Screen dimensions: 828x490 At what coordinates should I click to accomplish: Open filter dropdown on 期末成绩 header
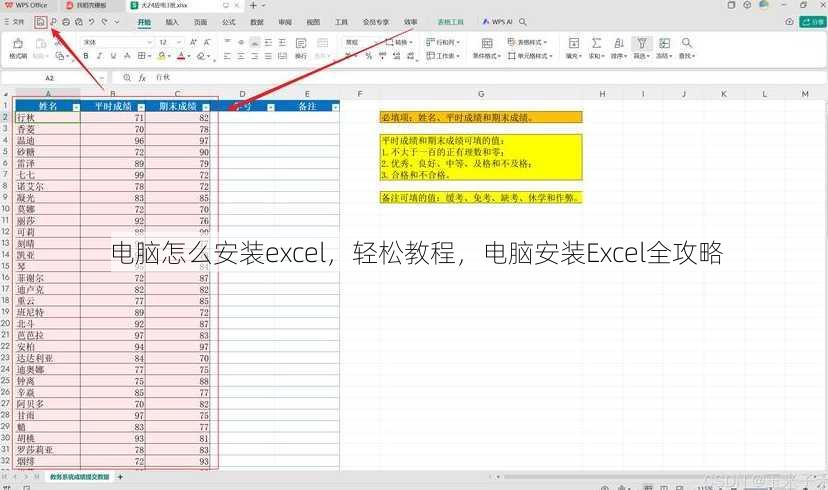(206, 107)
